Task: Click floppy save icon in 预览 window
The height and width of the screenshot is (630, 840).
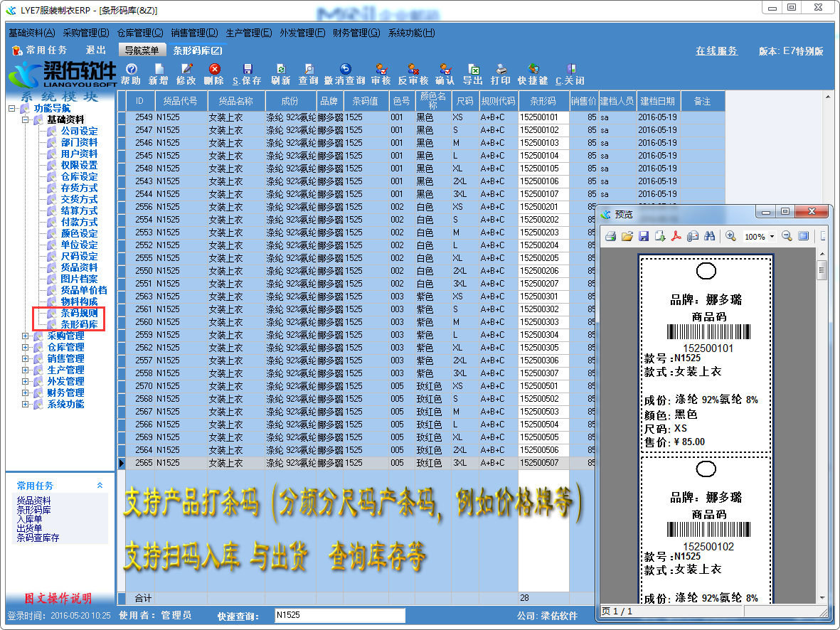Action: 644,236
